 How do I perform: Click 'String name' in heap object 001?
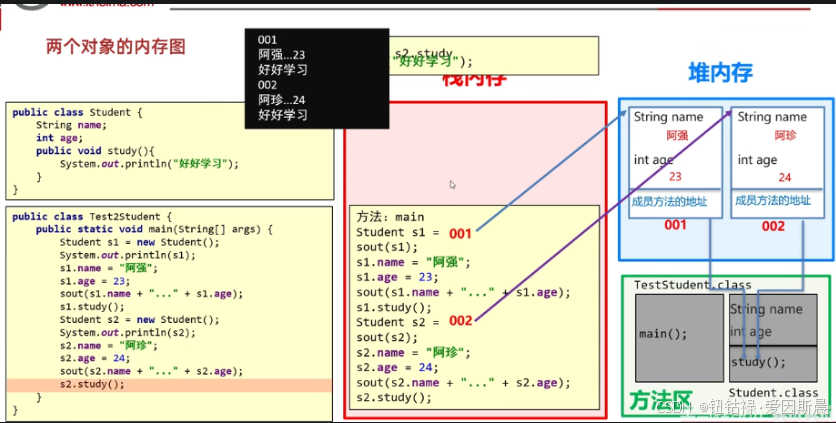point(669,117)
